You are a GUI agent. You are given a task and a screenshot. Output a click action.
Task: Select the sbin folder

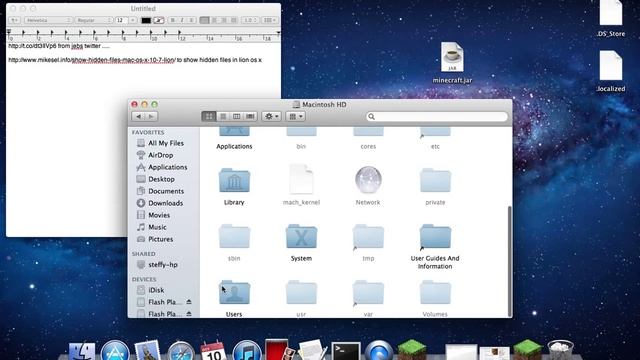tap(234, 236)
